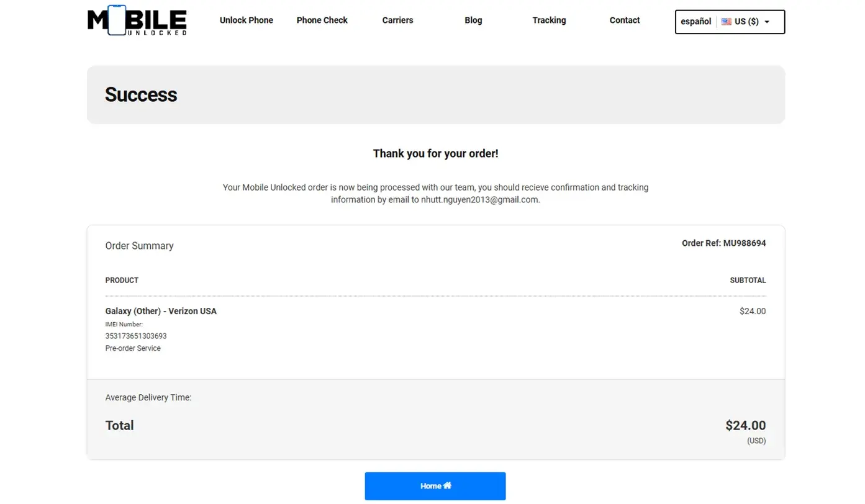Open the Carriers page
Image resolution: width=865 pixels, height=504 pixels.
pos(397,20)
